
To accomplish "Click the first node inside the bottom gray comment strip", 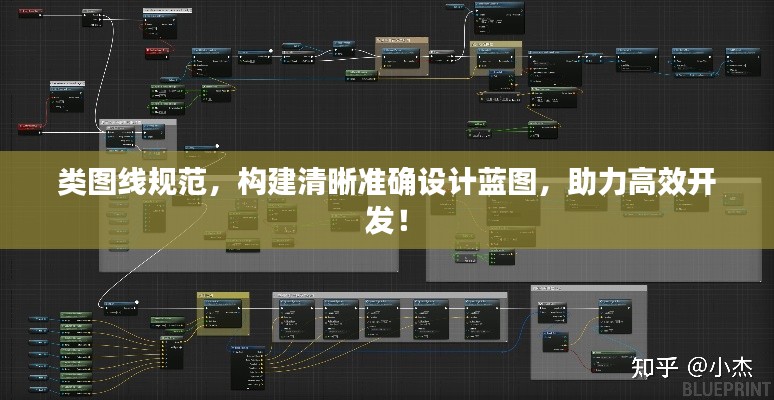I will click(296, 318).
